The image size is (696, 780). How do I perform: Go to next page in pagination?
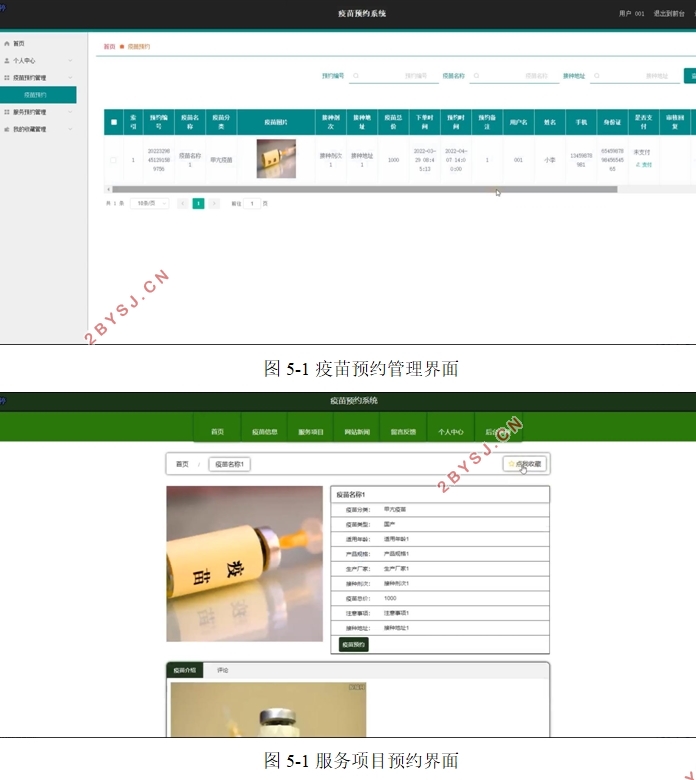pyautogui.click(x=214, y=203)
